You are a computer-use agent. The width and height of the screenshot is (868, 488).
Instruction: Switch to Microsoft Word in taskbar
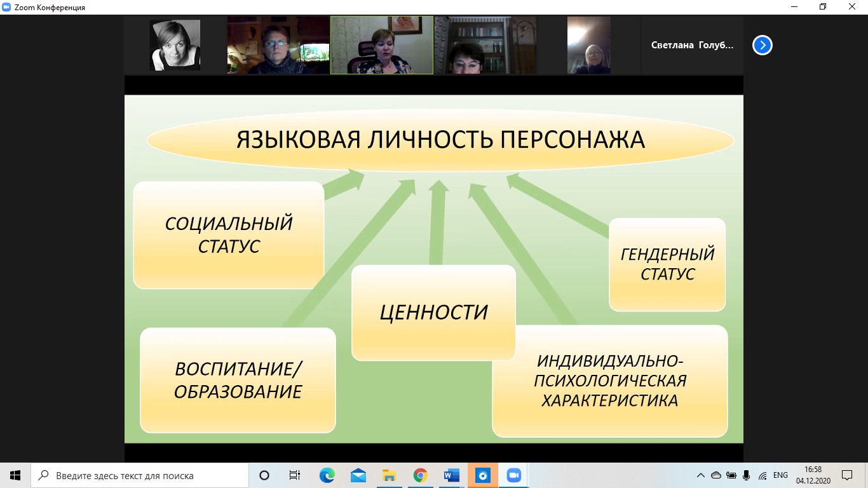451,475
